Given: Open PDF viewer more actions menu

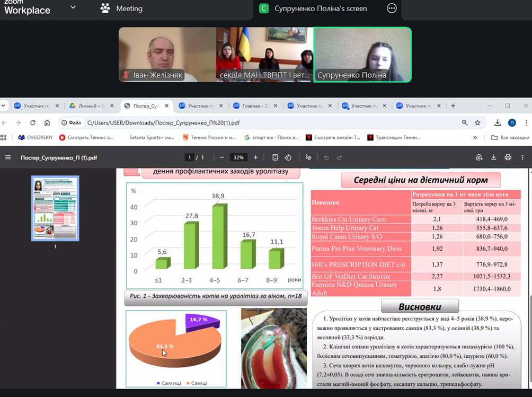Looking at the screenshot, I should [x=522, y=157].
